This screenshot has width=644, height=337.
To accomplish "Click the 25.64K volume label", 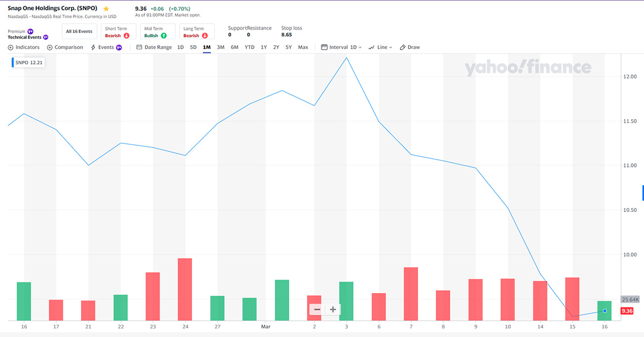I will [630, 299].
